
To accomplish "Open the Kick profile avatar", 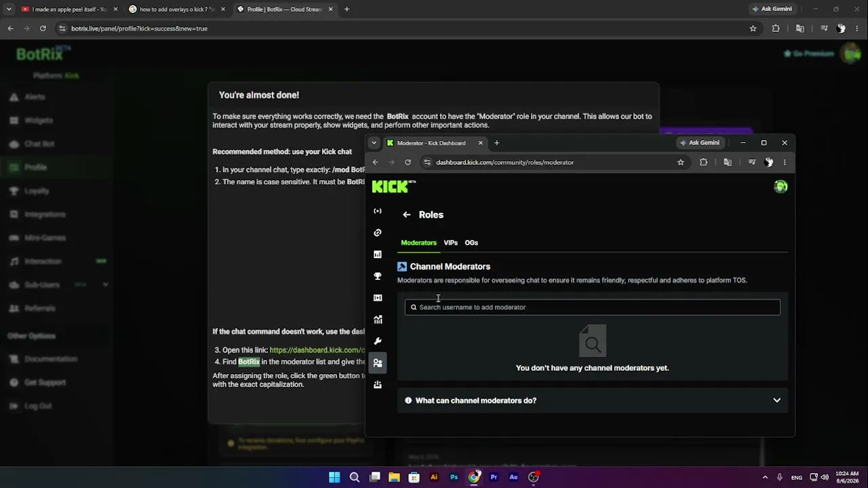I will click(x=781, y=186).
